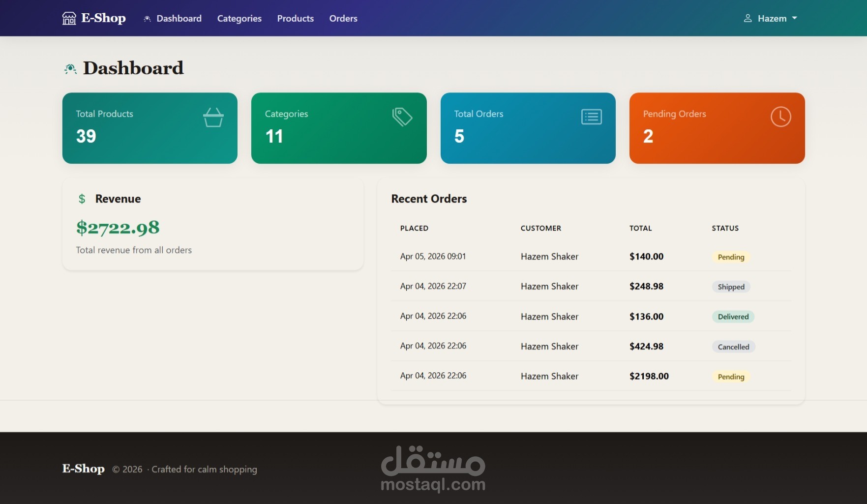Click the $140.00 order total
This screenshot has height=504, width=867.
click(647, 256)
